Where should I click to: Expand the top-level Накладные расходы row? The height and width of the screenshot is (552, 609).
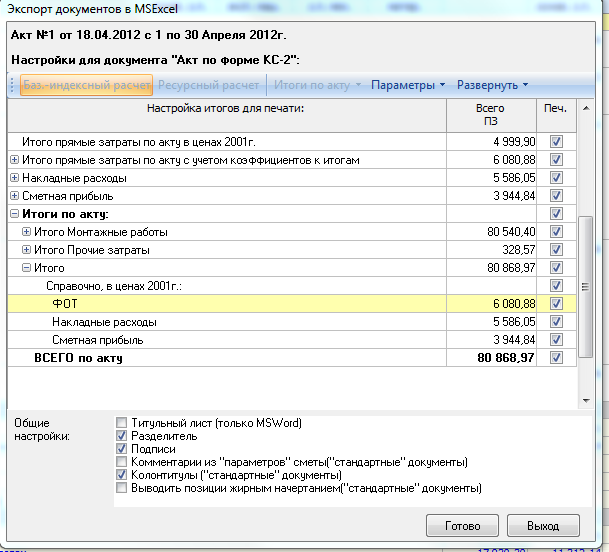coord(14,178)
